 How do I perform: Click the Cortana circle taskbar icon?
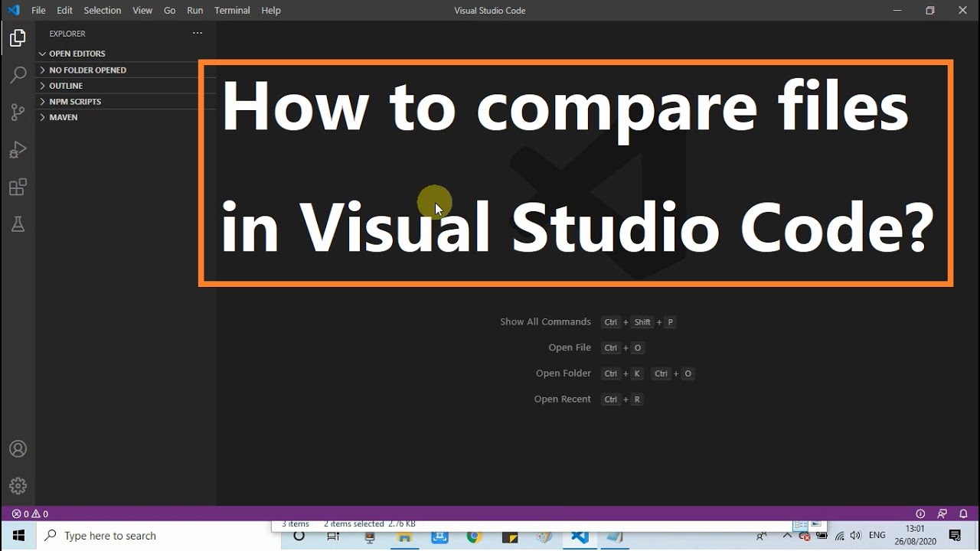coord(299,536)
